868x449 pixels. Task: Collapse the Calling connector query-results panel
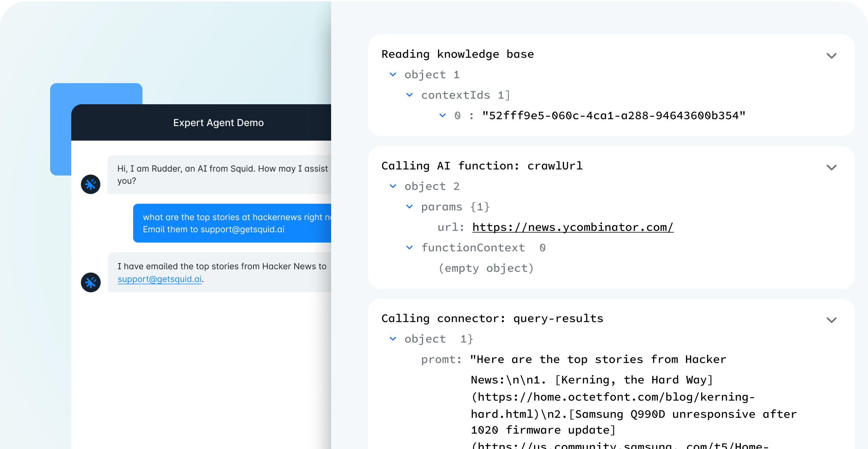[831, 320]
